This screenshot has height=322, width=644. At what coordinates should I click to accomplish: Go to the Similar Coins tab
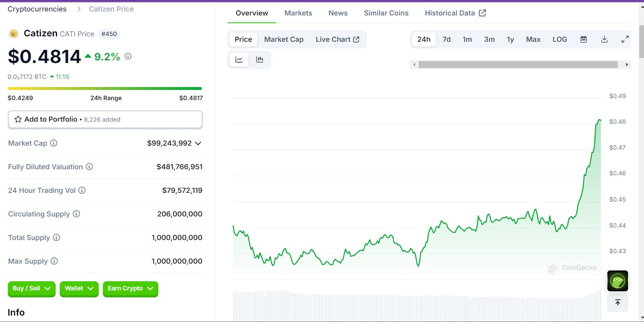386,13
